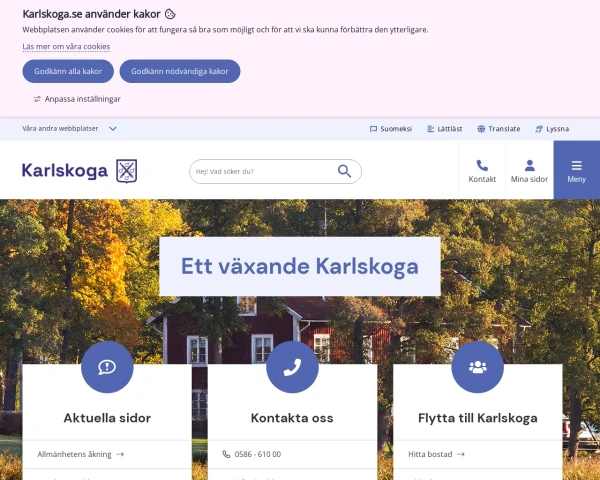Switch to Lättläst easy-read version
Screen dimensions: 600x480
pyautogui.click(x=445, y=129)
